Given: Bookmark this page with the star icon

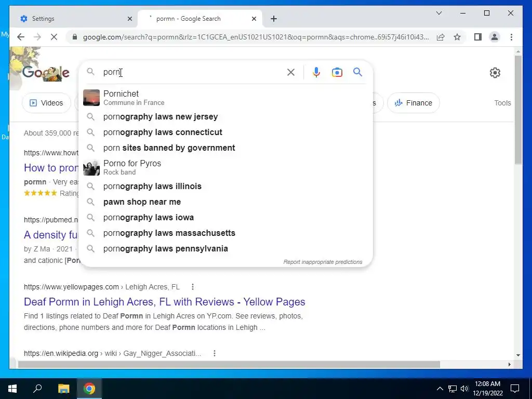Looking at the screenshot, I should (457, 37).
